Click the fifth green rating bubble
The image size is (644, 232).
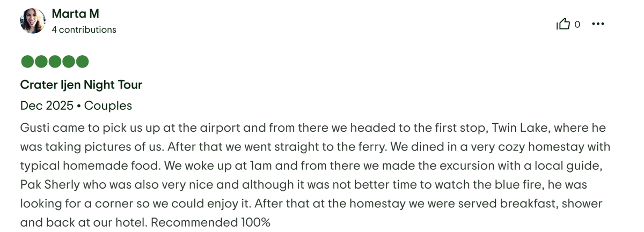click(82, 62)
